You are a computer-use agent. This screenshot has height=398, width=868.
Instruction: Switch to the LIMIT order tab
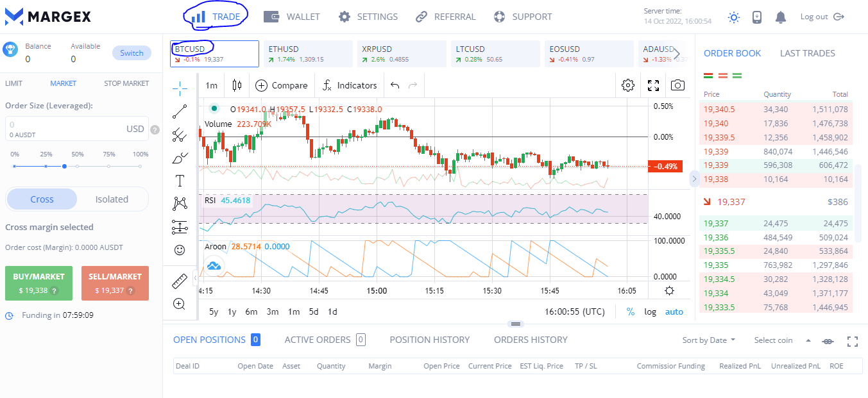pyautogui.click(x=13, y=83)
